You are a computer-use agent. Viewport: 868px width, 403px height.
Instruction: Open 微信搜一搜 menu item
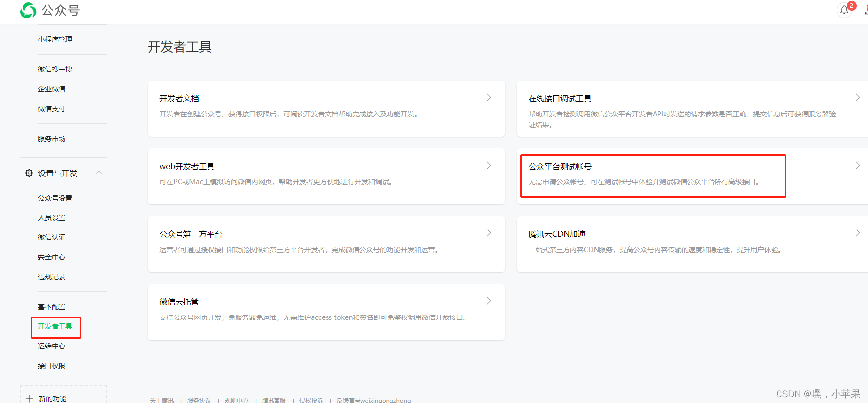[x=55, y=69]
